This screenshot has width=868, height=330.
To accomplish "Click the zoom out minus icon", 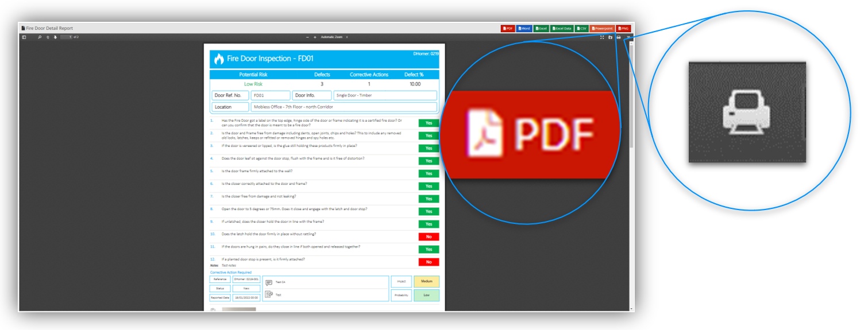I will [307, 37].
